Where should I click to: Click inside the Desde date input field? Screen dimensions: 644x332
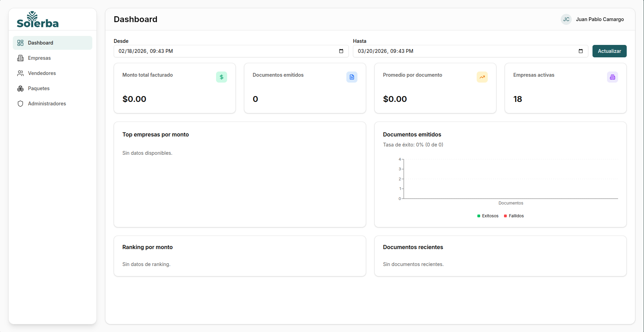pyautogui.click(x=207, y=51)
